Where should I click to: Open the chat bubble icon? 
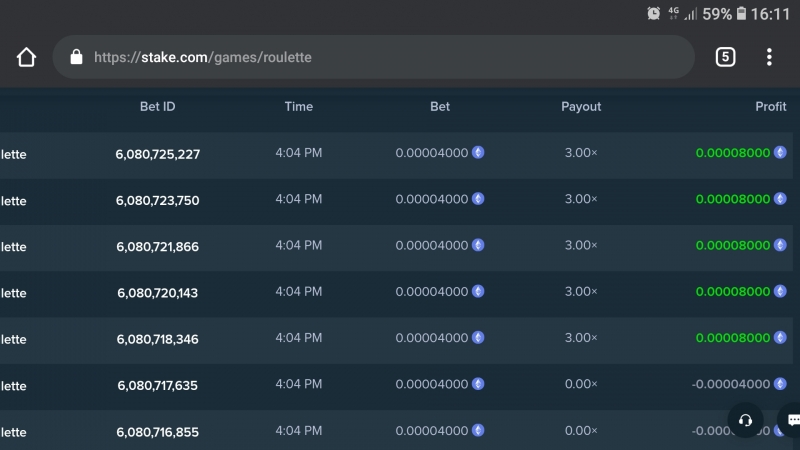click(x=792, y=420)
